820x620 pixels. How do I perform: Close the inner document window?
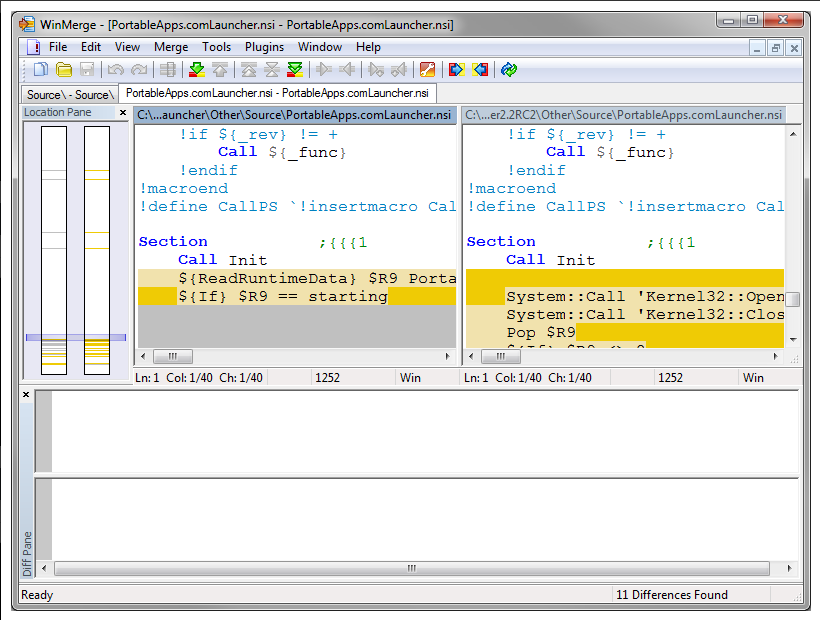point(794,48)
